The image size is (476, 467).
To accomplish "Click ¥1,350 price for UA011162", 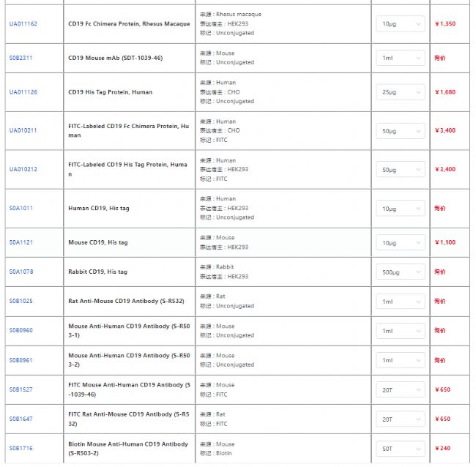I will click(x=445, y=24).
